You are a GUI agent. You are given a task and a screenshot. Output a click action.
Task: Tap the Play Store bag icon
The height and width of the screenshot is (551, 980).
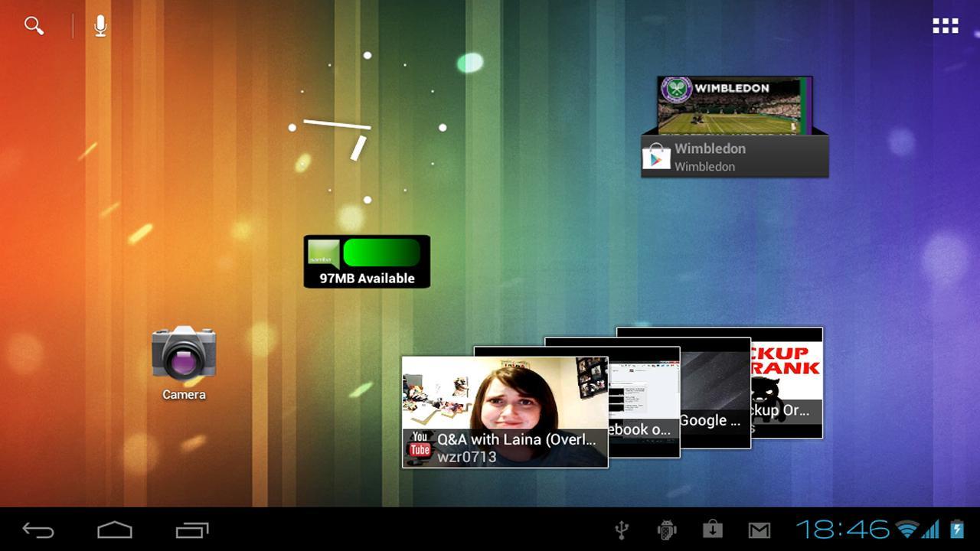pyautogui.click(x=656, y=157)
